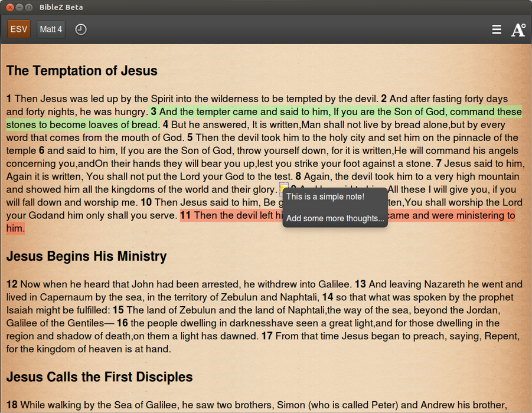Select verse number 14
The height and width of the screenshot is (413, 532).
click(328, 297)
